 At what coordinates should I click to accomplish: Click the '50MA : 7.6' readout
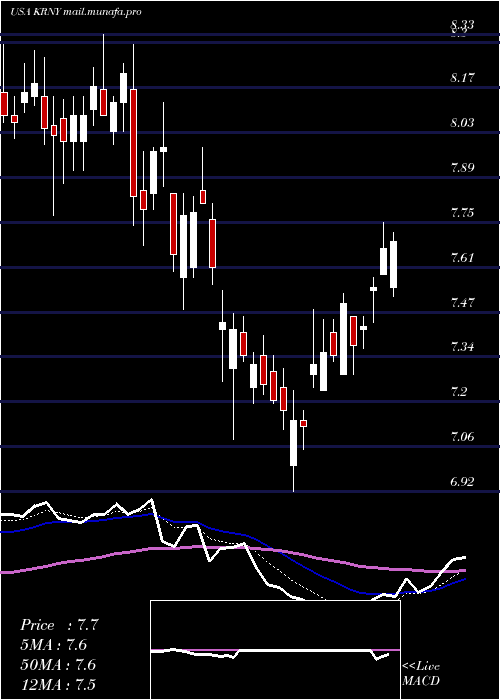[58, 665]
